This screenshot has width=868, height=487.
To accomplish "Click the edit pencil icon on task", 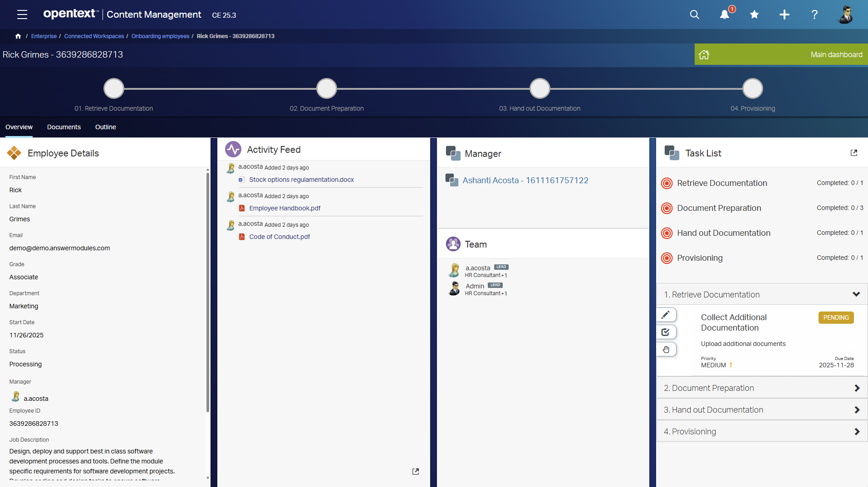I will click(x=666, y=315).
